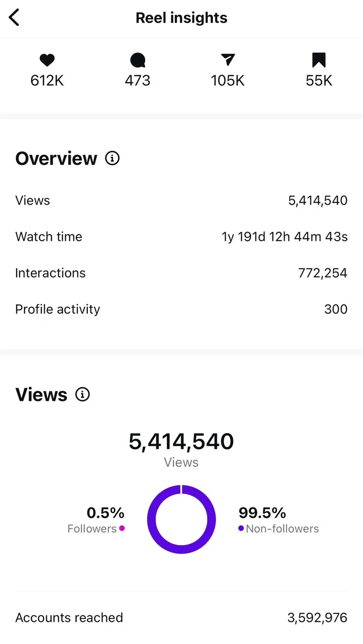Tap the shares paper plane icon
363x644 pixels.
(228, 60)
